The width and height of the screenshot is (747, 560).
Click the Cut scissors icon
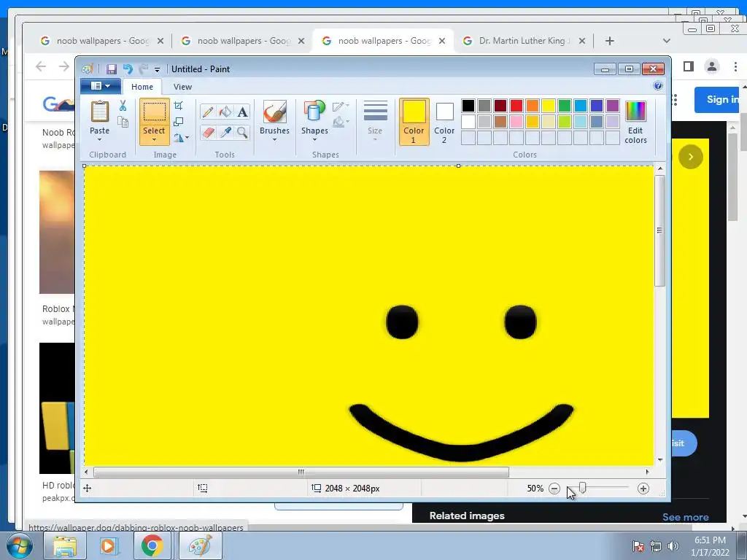point(123,106)
